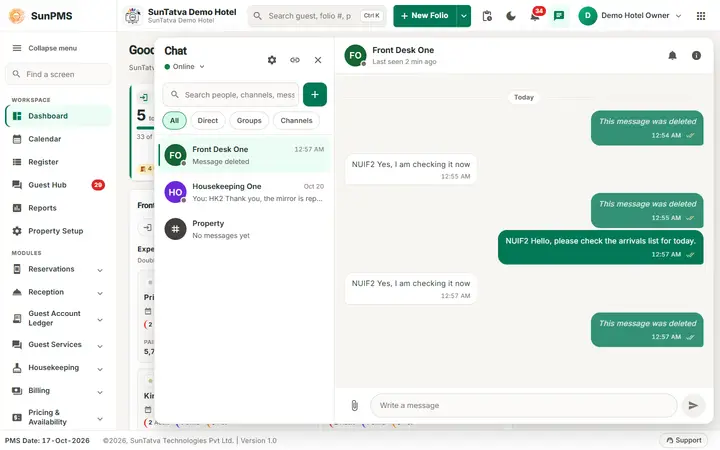Open Register in the sidebar
The height and width of the screenshot is (450, 720).
pos(58,162)
